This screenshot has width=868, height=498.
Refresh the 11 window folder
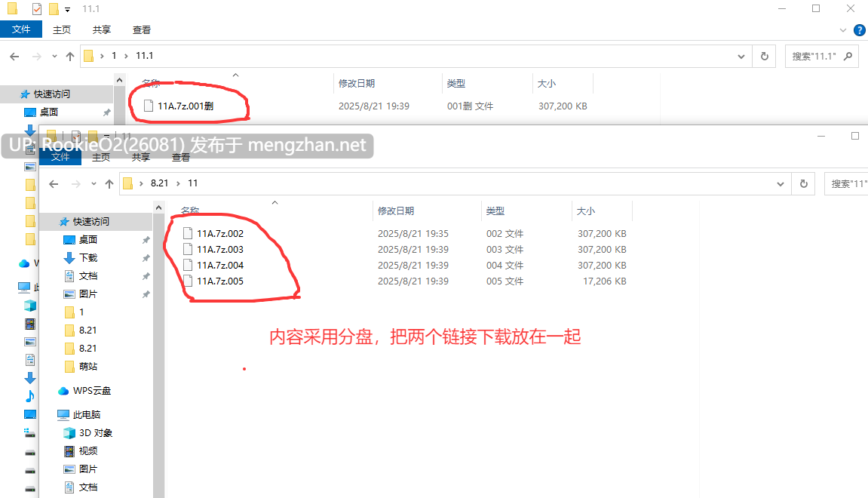(804, 183)
